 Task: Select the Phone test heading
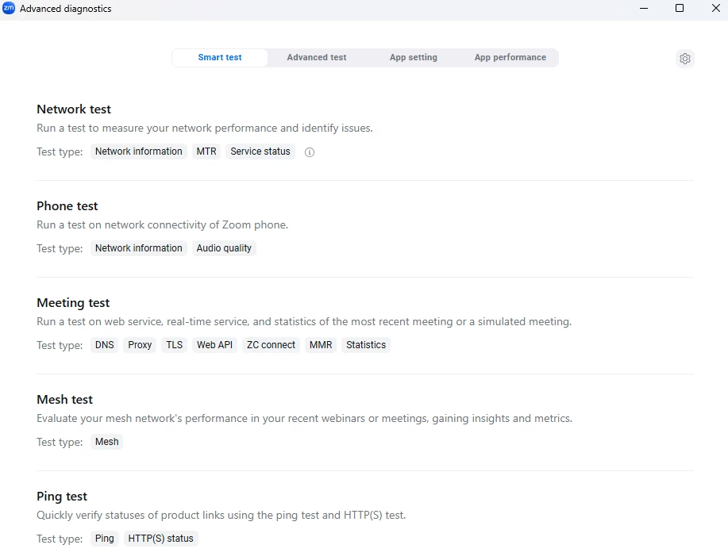coord(67,206)
